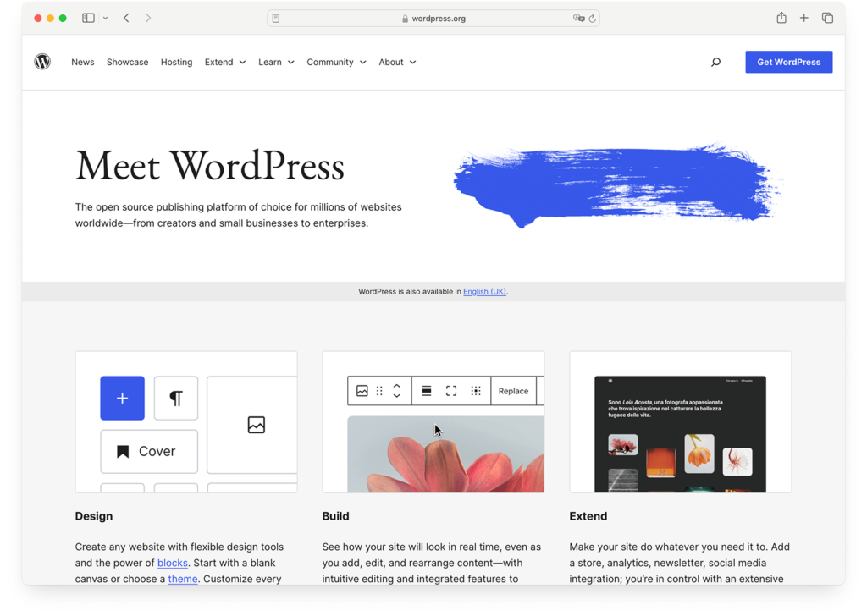Click the lock icon before wordpress.org

click(406, 19)
